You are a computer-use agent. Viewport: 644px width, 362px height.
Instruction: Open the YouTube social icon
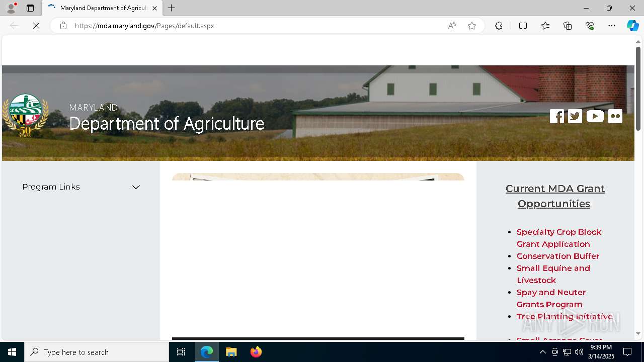(x=595, y=116)
